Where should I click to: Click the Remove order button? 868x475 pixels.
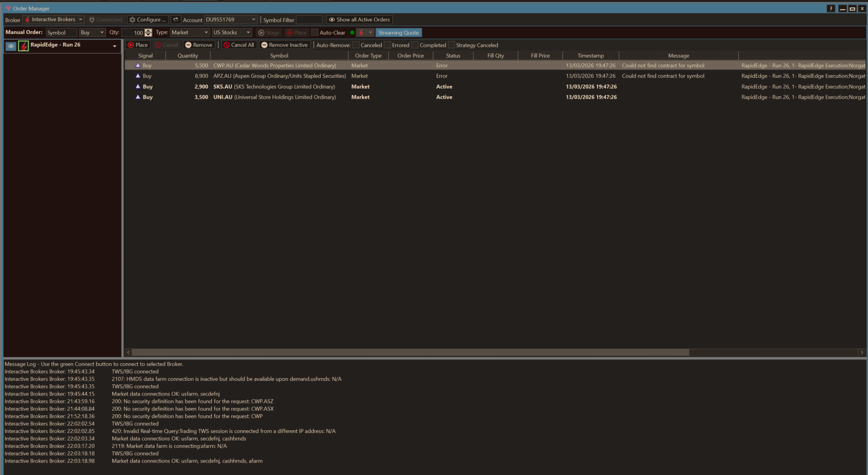click(199, 45)
